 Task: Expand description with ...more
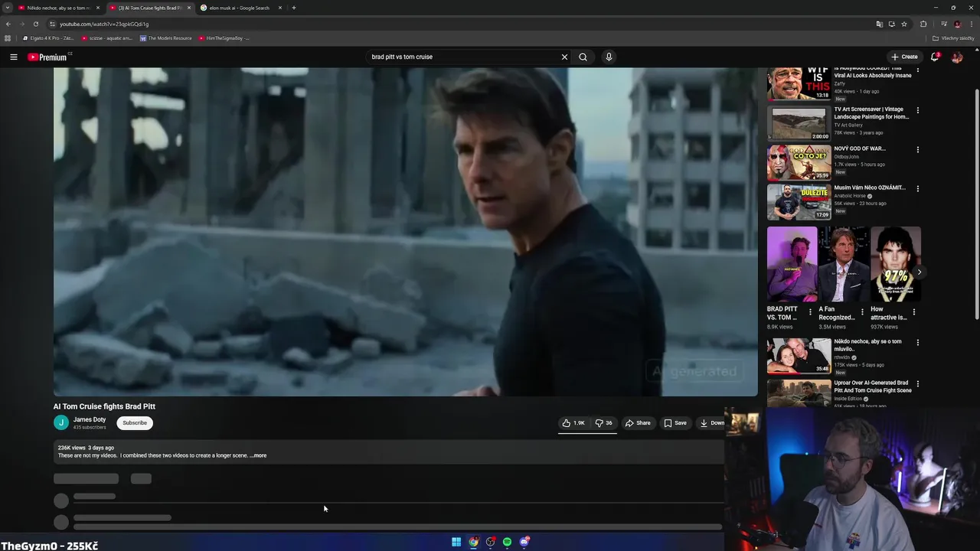[258, 455]
